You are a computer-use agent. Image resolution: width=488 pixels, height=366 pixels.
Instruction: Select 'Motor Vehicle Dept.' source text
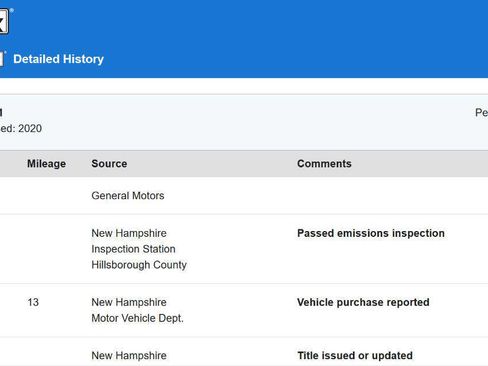137,318
